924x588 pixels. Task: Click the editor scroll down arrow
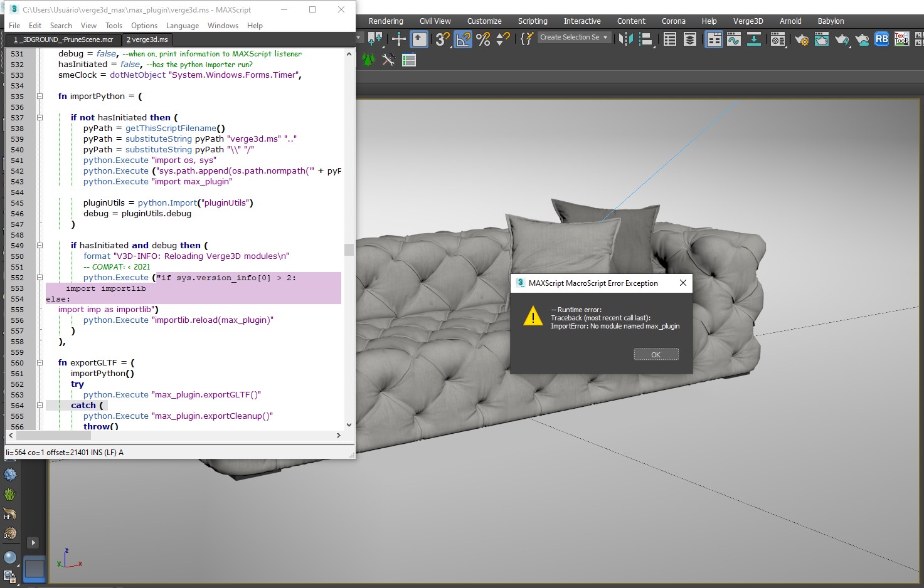(349, 424)
